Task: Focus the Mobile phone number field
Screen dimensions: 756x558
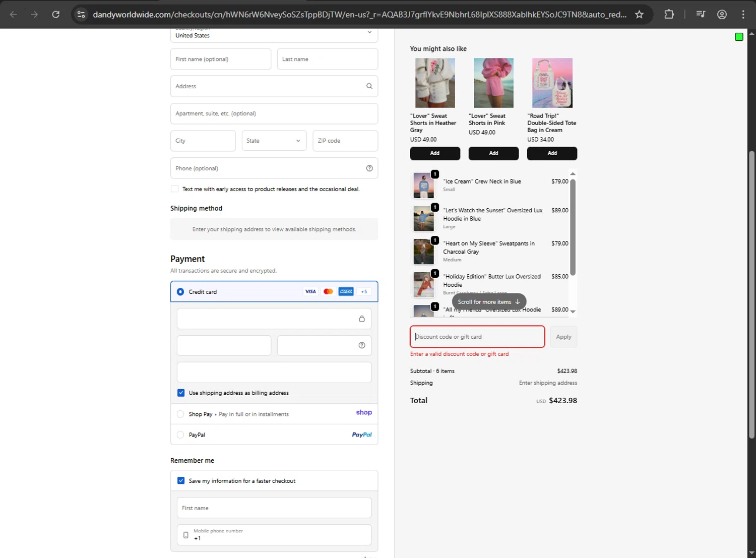Action: pos(274,535)
